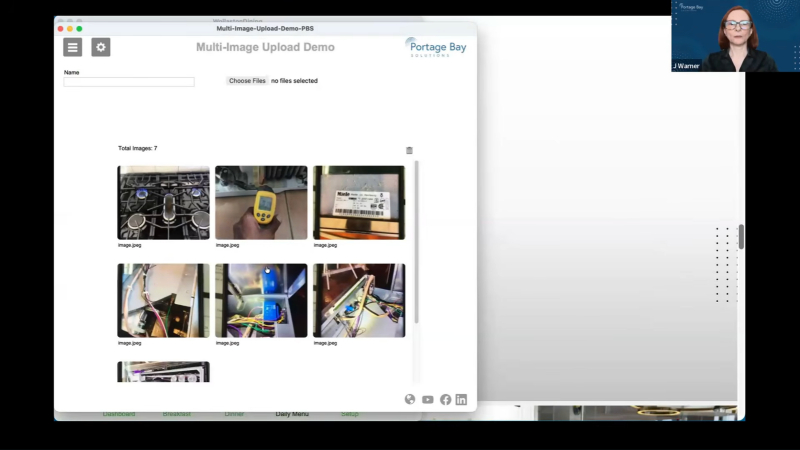Select the Miele appliance label thumbnail
800x450 pixels.
coord(359,203)
